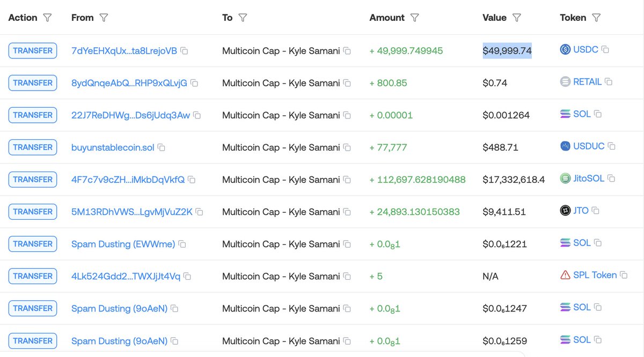Open the Action column filter
The height and width of the screenshot is (357, 644).
click(47, 18)
